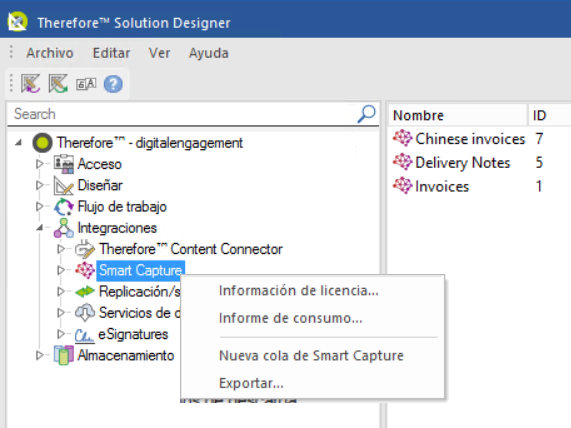
Task: Expand the Diseñar tree node
Action: (40, 185)
